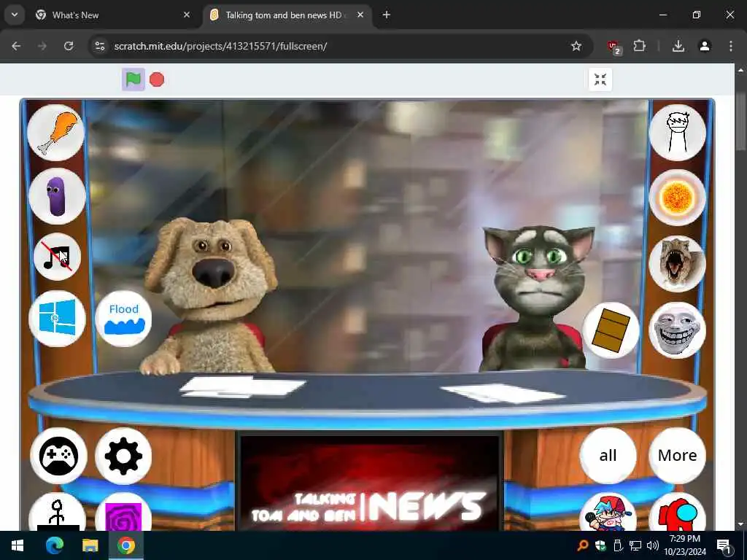
Task: Select the orange sun button
Action: (x=678, y=197)
